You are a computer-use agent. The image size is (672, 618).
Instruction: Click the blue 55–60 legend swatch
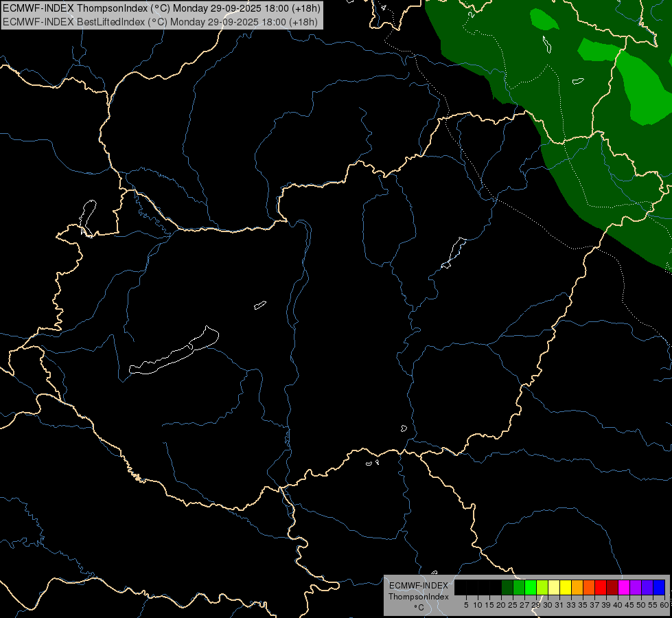click(659, 587)
